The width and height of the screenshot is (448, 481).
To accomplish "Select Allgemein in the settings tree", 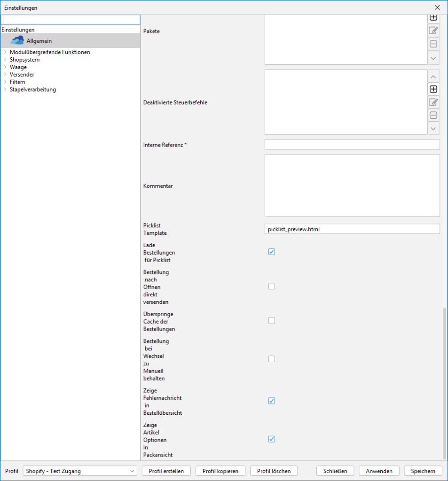I will tap(39, 41).
